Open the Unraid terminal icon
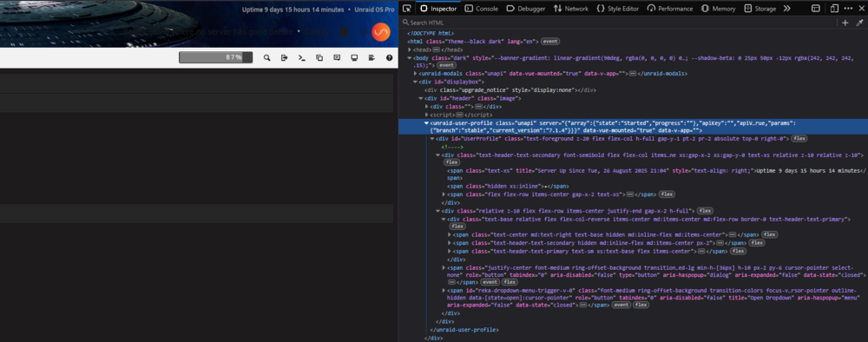 [302, 57]
